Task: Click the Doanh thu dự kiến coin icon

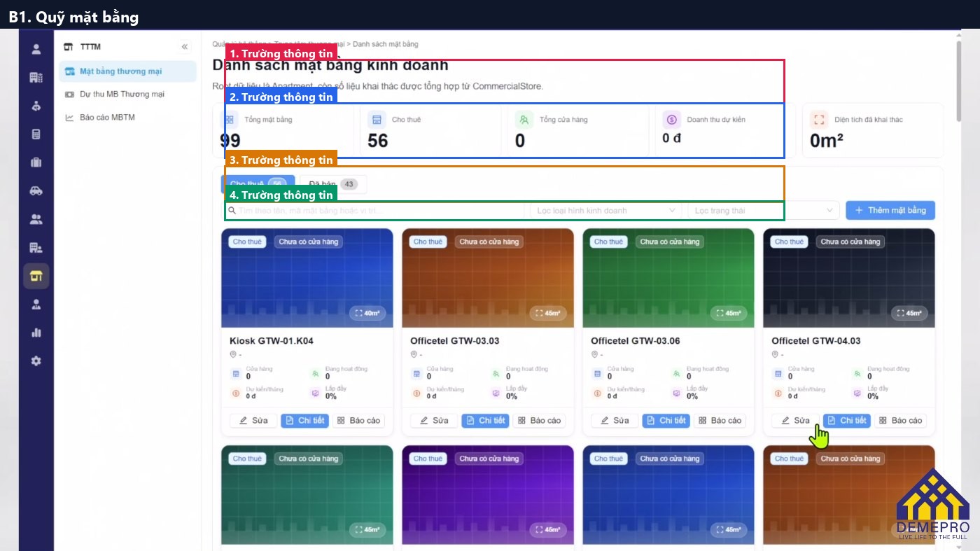Action: 672,120
